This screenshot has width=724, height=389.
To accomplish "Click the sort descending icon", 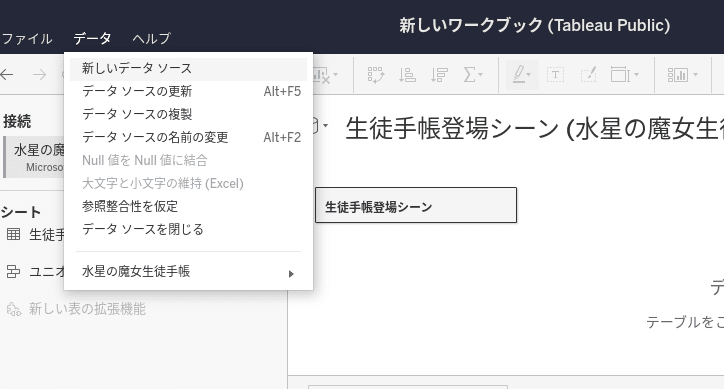I will tap(439, 75).
